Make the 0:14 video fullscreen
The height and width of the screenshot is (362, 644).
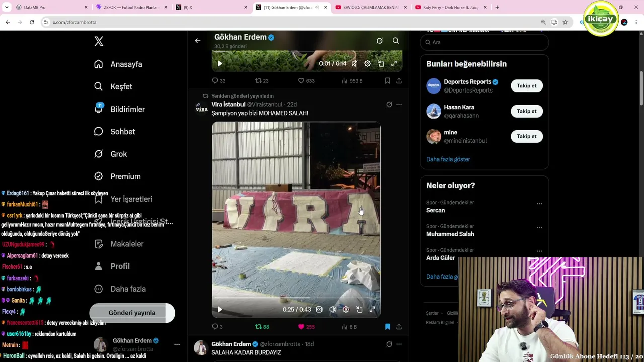394,64
